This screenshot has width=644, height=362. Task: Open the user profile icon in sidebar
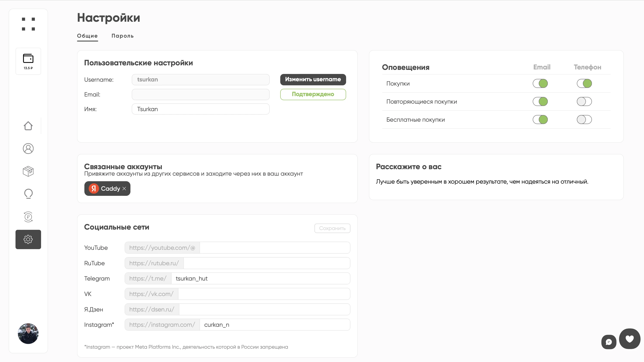click(x=28, y=149)
